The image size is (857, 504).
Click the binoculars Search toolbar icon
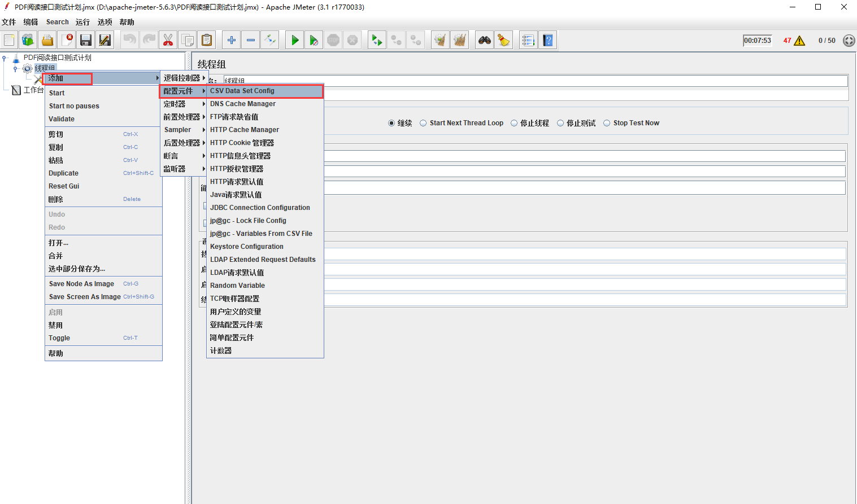click(484, 40)
